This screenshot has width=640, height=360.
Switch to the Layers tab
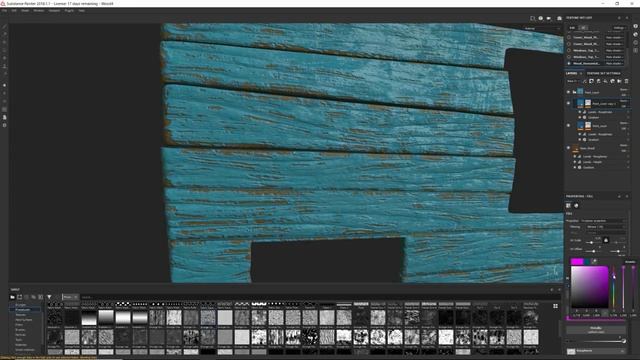(571, 73)
